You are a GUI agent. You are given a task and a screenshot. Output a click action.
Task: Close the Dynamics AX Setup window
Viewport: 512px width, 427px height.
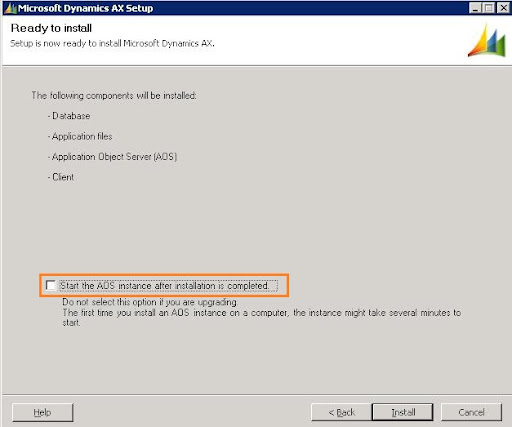pos(503,8)
